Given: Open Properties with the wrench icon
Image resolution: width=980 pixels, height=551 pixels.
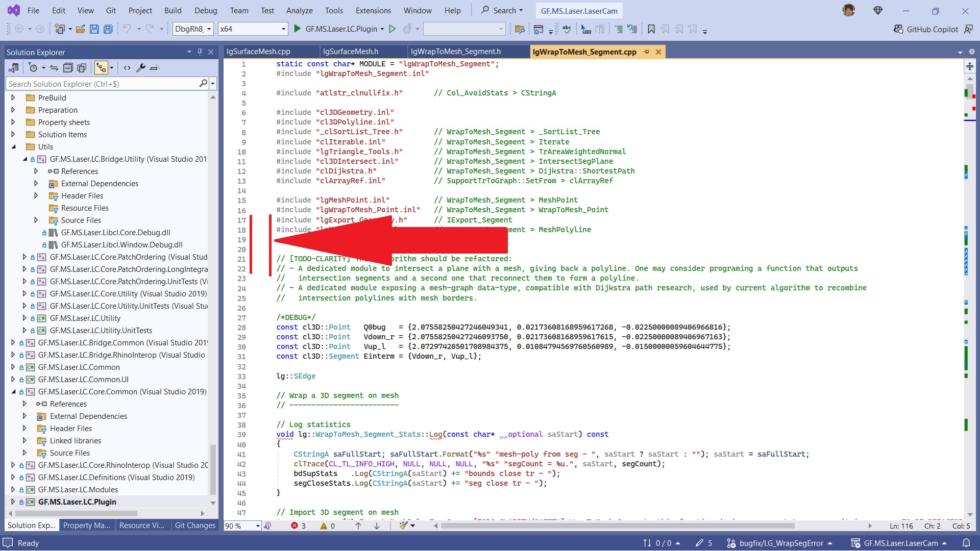Looking at the screenshot, I should pos(141,67).
